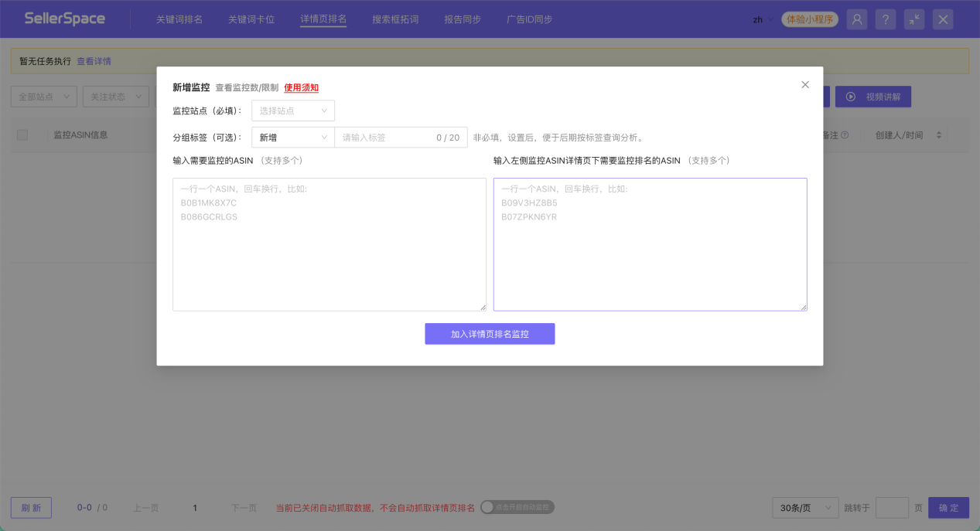This screenshot has height=531, width=980.
Task: Sort by 创建人/时间 using its sort arrows
Action: tap(938, 134)
